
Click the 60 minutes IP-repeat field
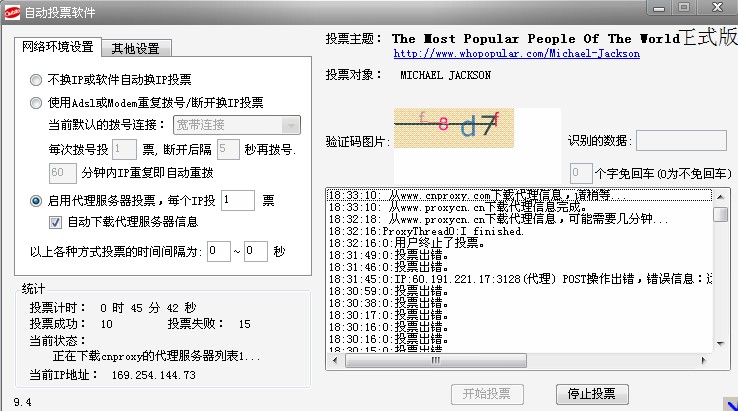coord(62,173)
